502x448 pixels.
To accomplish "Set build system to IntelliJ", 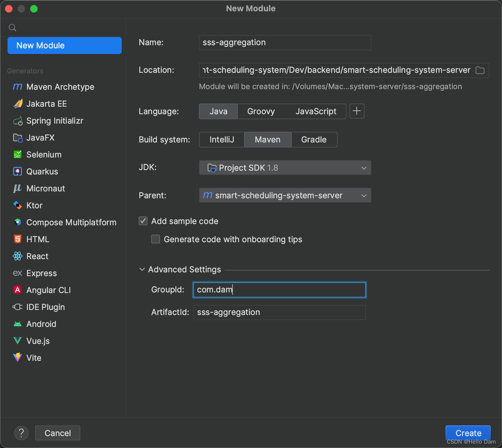I will (222, 140).
